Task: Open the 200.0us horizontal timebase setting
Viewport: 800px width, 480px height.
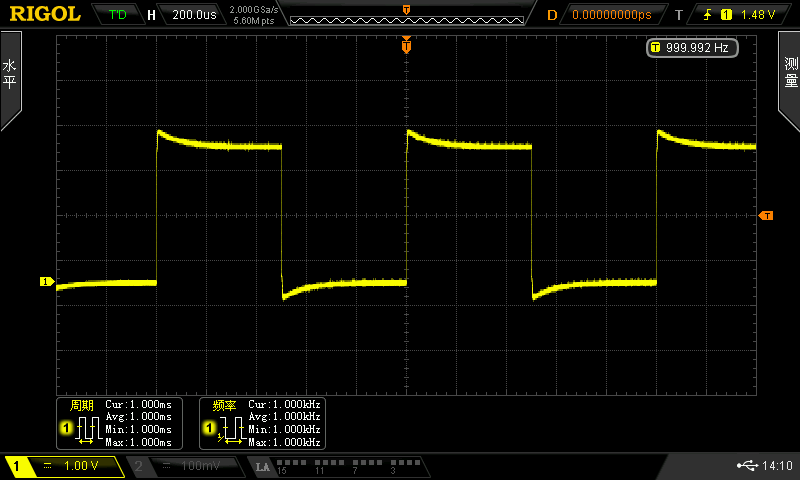Action: pos(193,15)
